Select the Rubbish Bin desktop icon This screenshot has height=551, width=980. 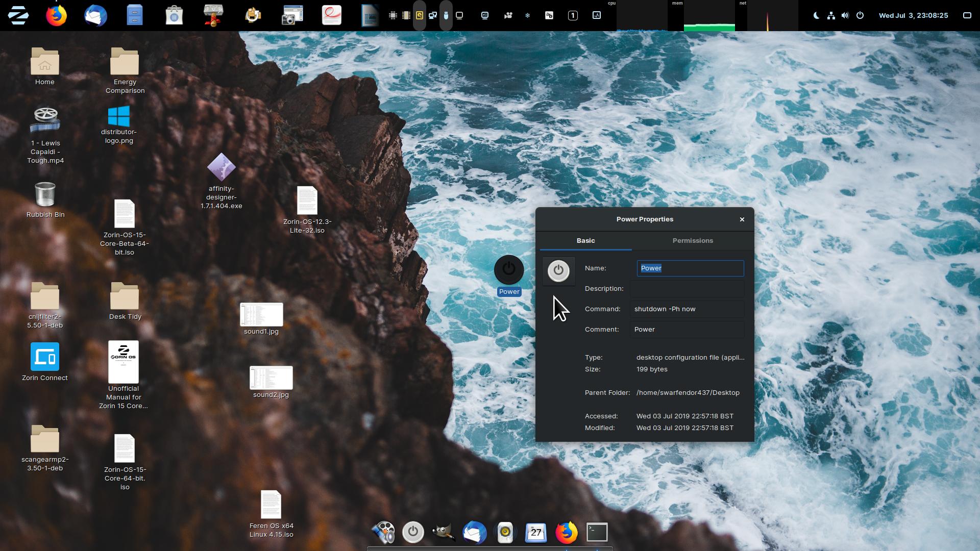(x=45, y=195)
